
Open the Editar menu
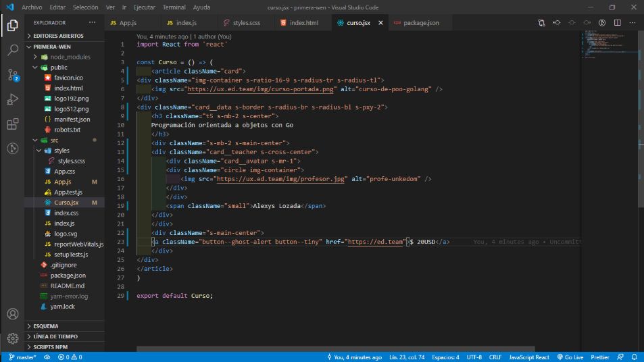pos(57,7)
